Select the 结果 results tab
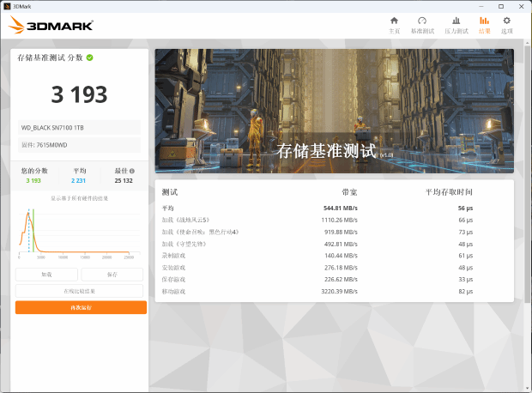The image size is (532, 393). (x=484, y=26)
